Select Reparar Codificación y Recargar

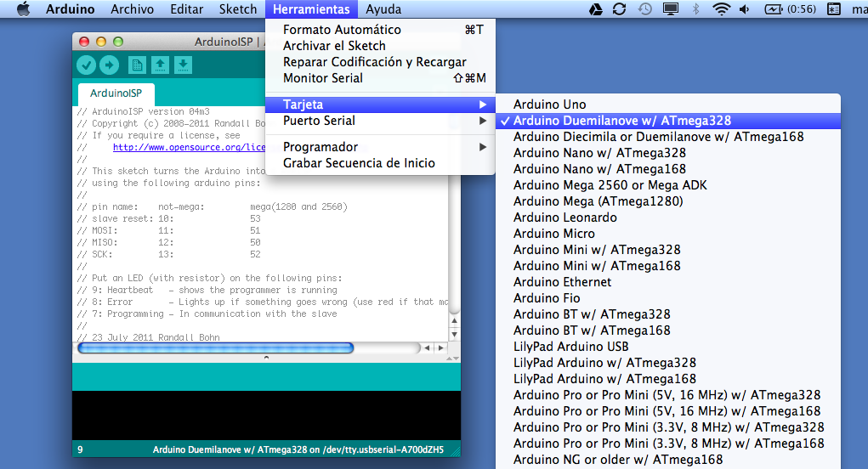tap(380, 62)
